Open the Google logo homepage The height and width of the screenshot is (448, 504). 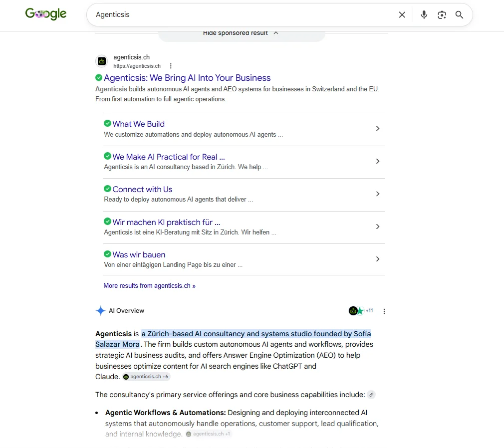click(45, 14)
